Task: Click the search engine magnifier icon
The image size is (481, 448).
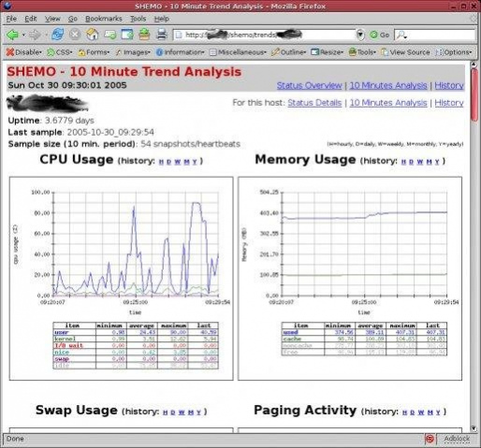Action: [401, 35]
